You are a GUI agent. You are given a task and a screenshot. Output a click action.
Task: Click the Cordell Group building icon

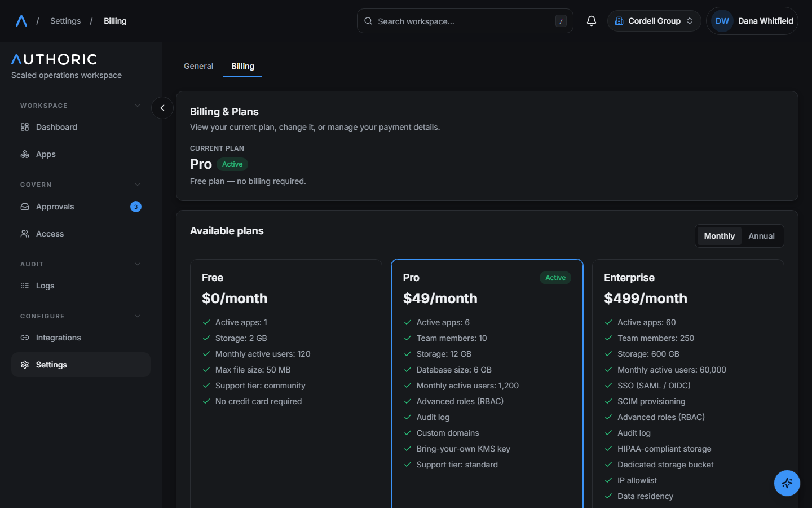[x=619, y=21]
